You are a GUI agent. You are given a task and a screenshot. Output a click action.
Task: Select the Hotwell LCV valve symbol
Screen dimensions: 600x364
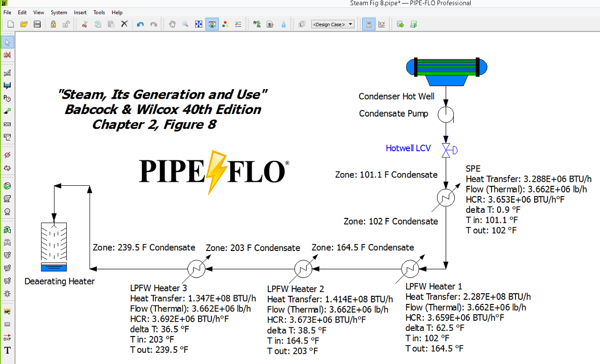[x=449, y=150]
